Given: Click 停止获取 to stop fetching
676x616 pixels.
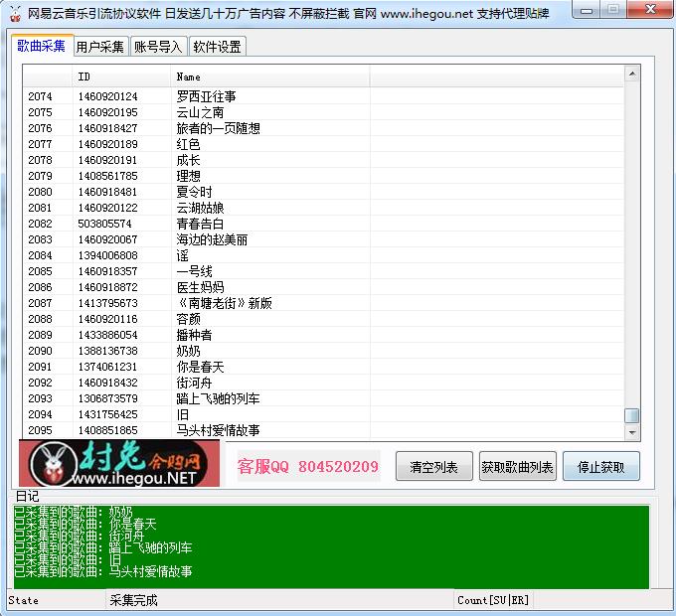Looking at the screenshot, I should [600, 467].
